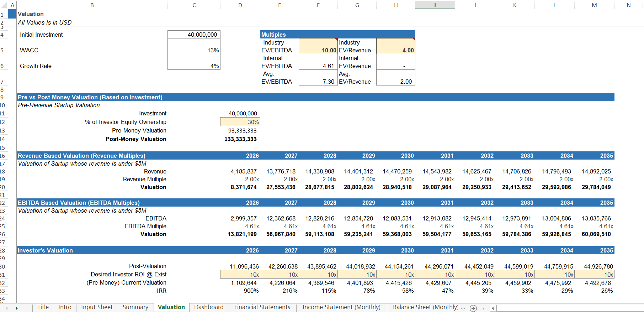Add a new sheet with plus icon
644x312 pixels.
[x=473, y=308]
